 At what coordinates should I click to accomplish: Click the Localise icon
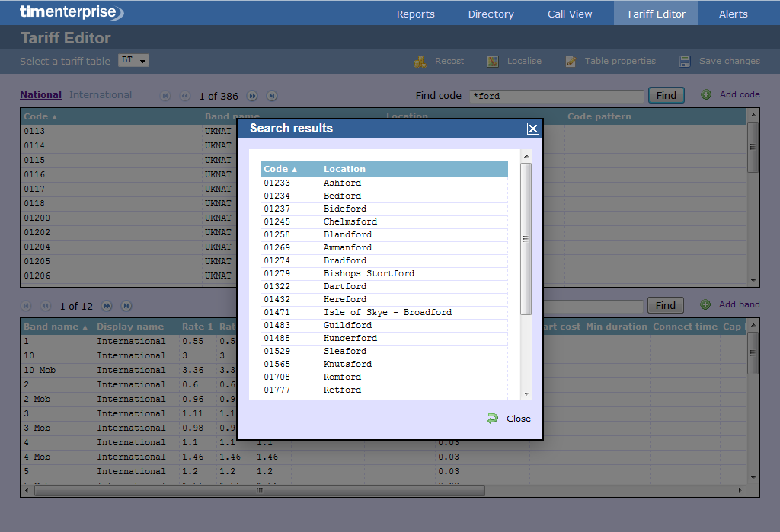493,62
